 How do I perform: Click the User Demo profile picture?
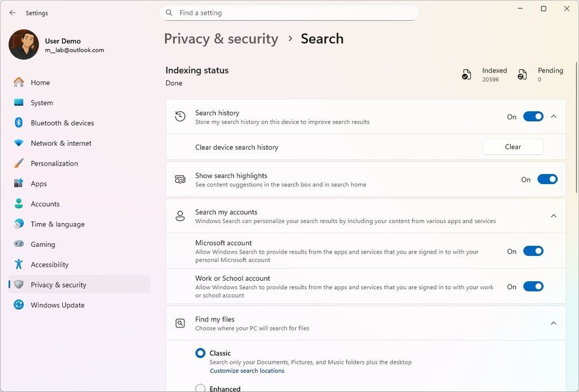23,44
